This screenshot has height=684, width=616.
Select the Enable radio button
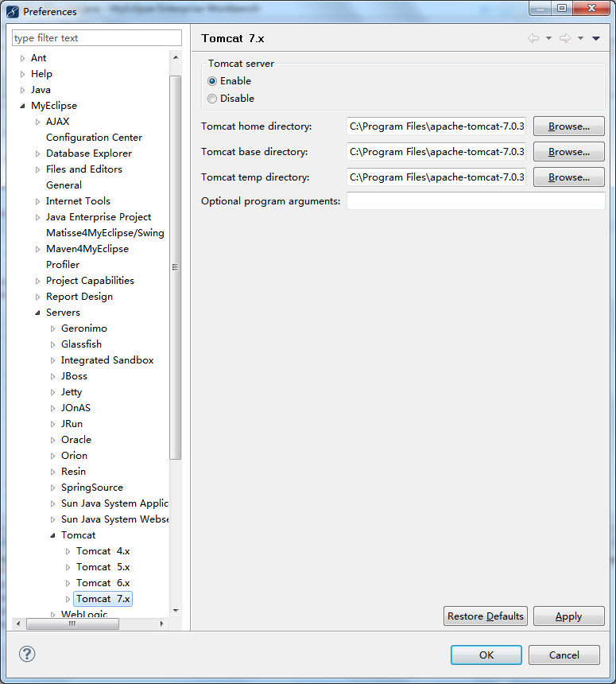[212, 81]
